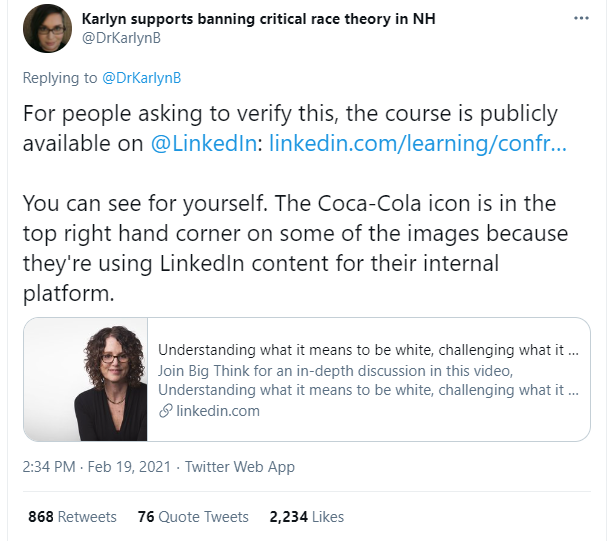Click the Twitter Web App source label
The width and height of the screenshot is (610, 541).
(x=240, y=467)
